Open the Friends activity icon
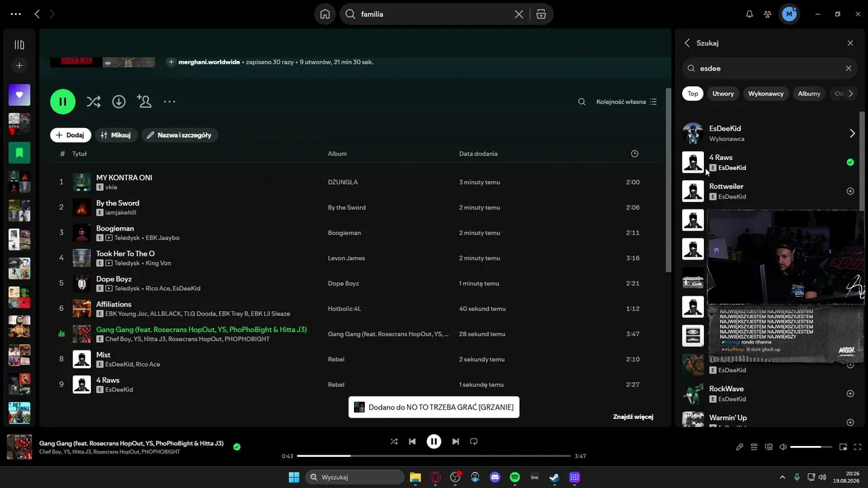The image size is (868, 488). 768,14
